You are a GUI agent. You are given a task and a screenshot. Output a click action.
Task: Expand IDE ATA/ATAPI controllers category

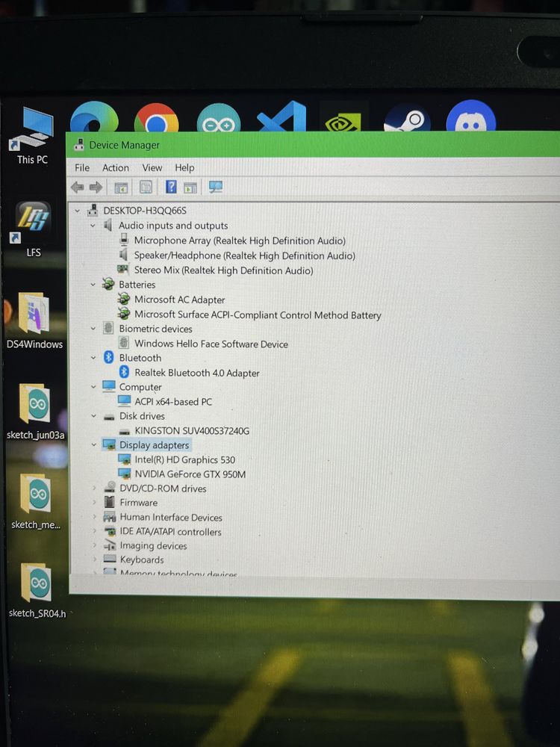(x=94, y=531)
